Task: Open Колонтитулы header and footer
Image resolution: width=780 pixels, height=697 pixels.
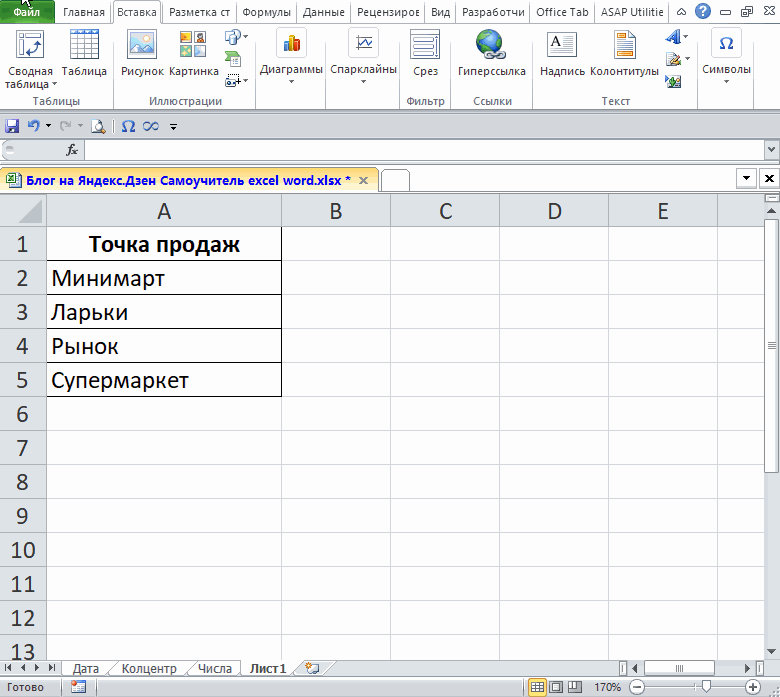Action: point(624,54)
